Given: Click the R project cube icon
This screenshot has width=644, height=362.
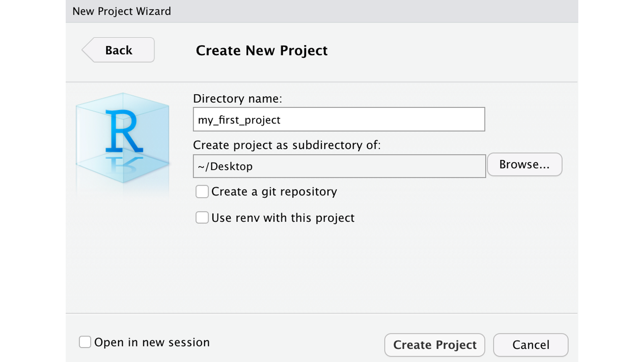Looking at the screenshot, I should click(x=123, y=138).
